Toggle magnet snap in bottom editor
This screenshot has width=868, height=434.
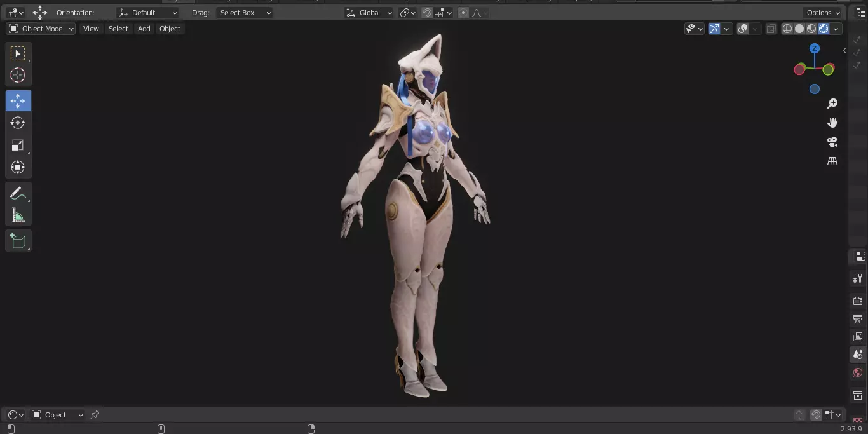[816, 415]
